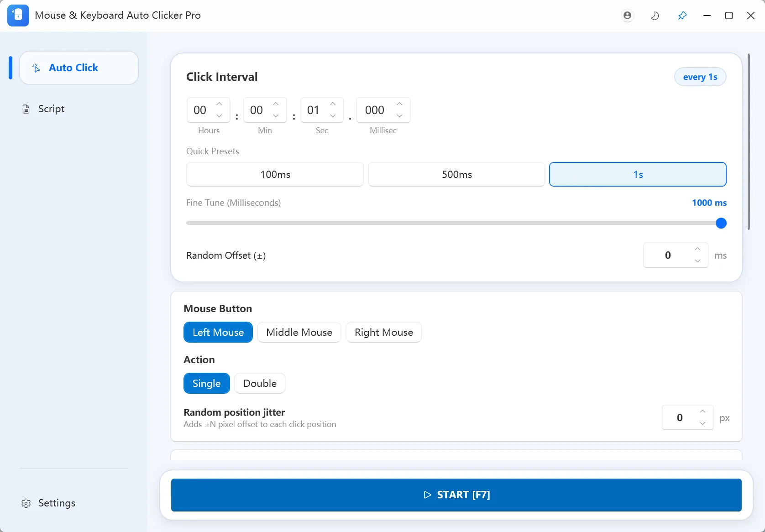Increase Random Offset with up arrow
This screenshot has height=532, width=765.
pyautogui.click(x=697, y=249)
